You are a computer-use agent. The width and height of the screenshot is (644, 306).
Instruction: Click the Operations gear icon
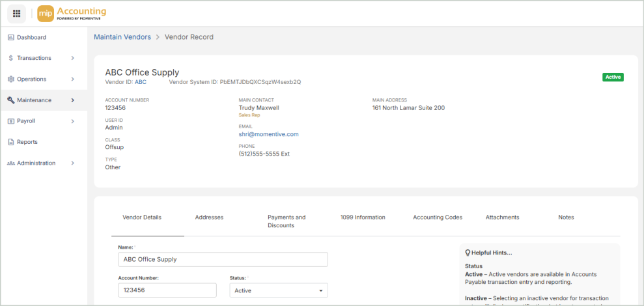click(11, 79)
